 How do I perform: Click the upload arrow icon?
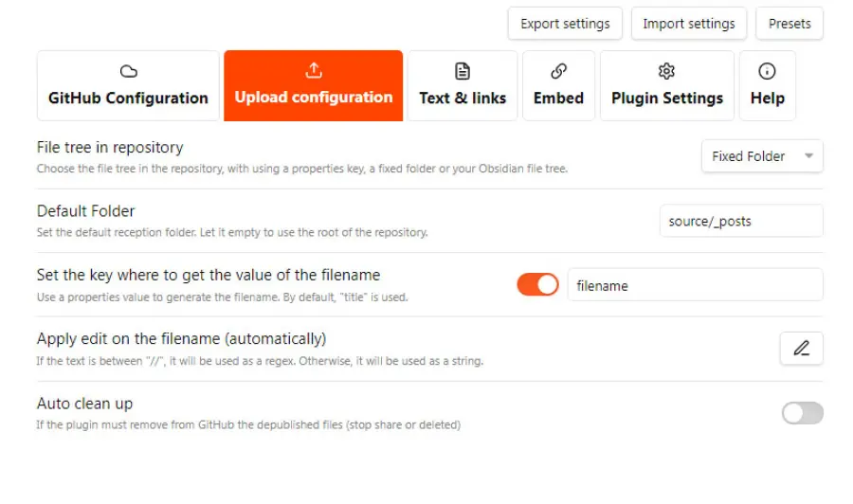(314, 71)
